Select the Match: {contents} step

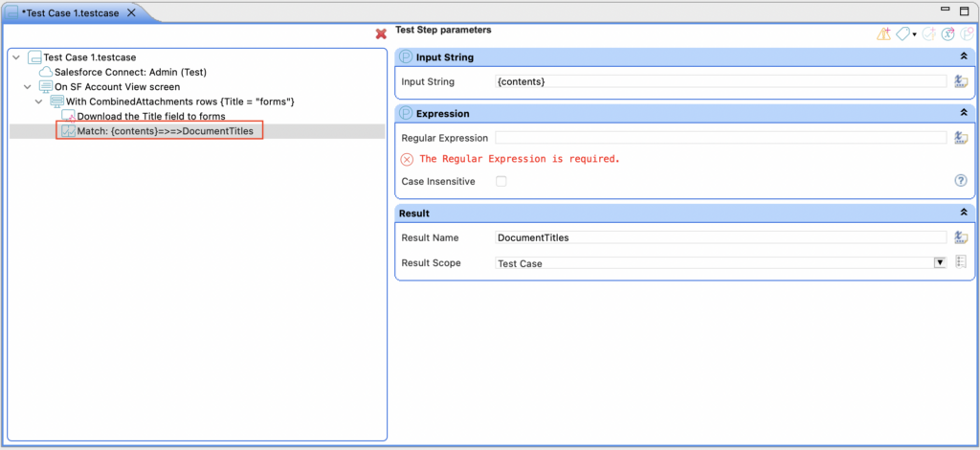(165, 130)
